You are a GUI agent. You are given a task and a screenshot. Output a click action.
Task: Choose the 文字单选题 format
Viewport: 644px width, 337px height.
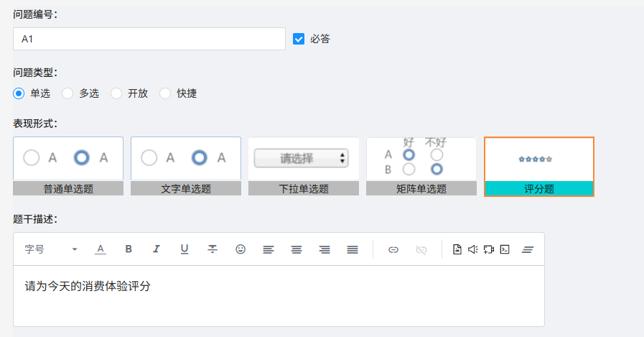click(186, 166)
